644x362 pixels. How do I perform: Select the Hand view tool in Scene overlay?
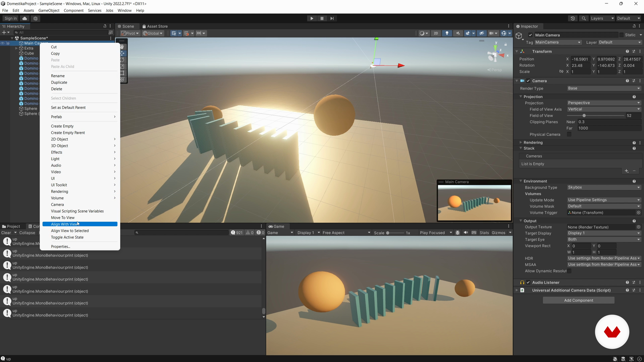point(122,47)
